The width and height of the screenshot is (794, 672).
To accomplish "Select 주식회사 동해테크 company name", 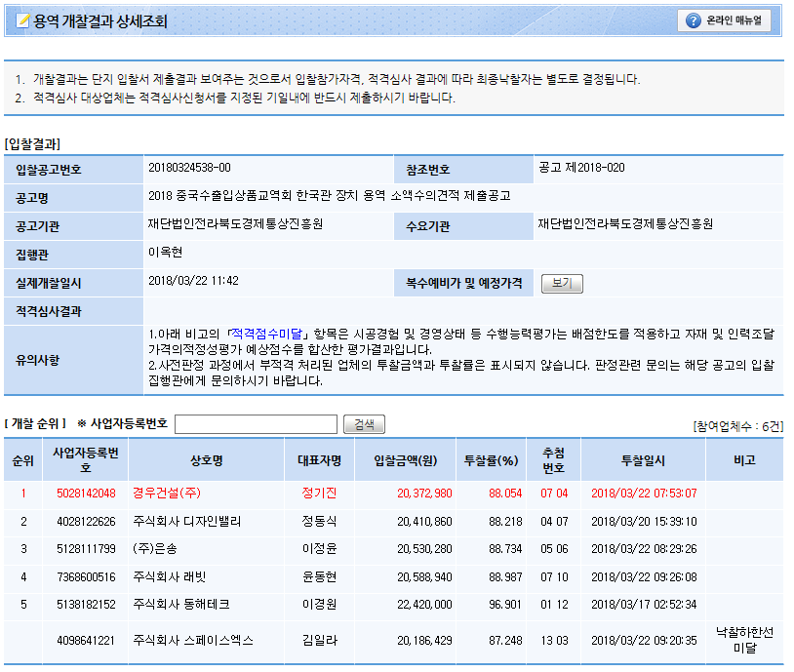I will pos(180,605).
